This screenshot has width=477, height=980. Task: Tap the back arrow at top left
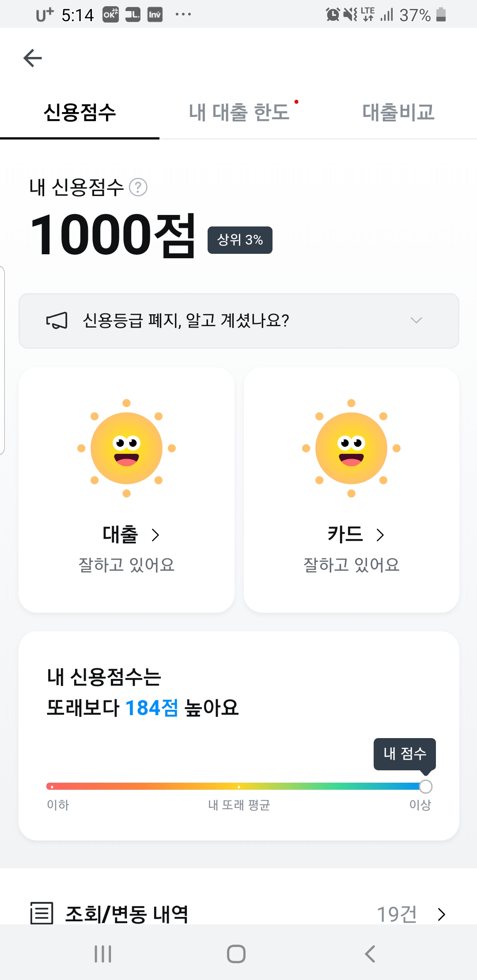tap(33, 58)
